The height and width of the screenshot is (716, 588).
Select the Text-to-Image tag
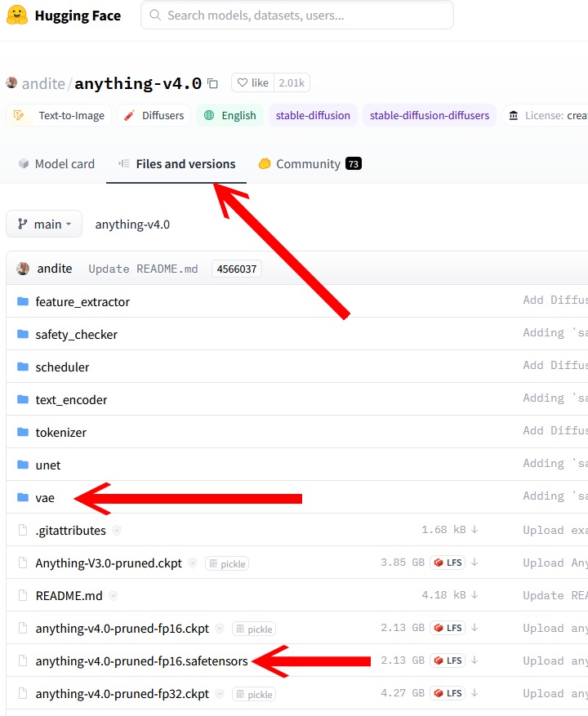click(x=59, y=116)
